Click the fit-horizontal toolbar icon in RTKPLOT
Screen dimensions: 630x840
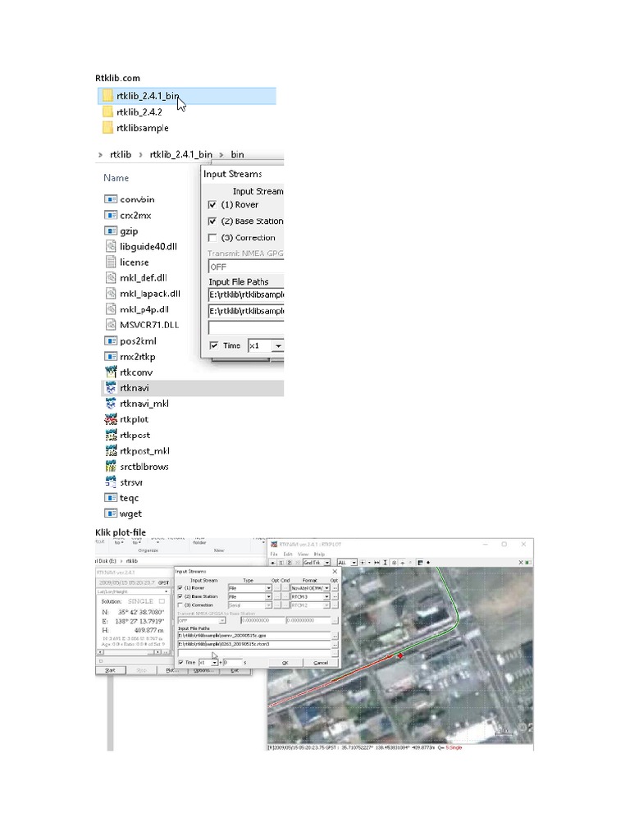click(377, 563)
